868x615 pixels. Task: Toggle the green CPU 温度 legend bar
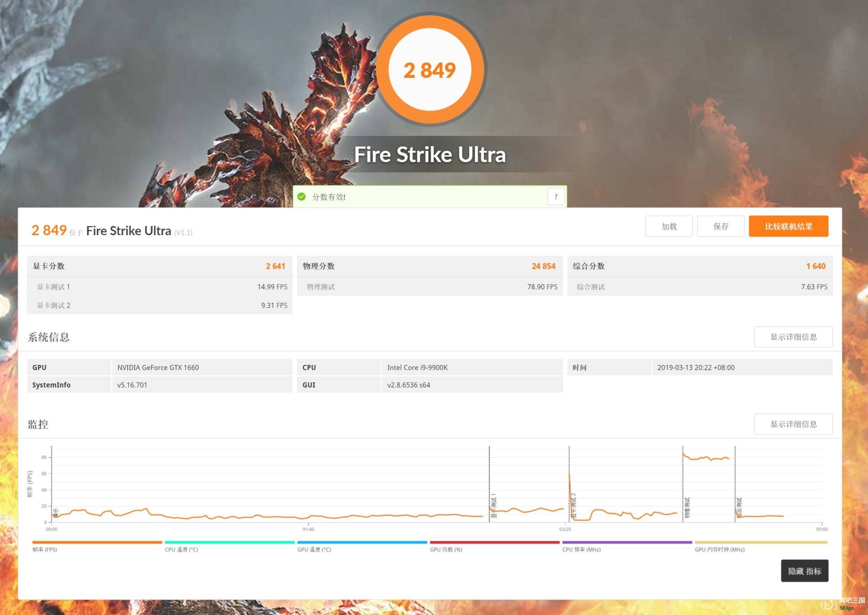(229, 542)
